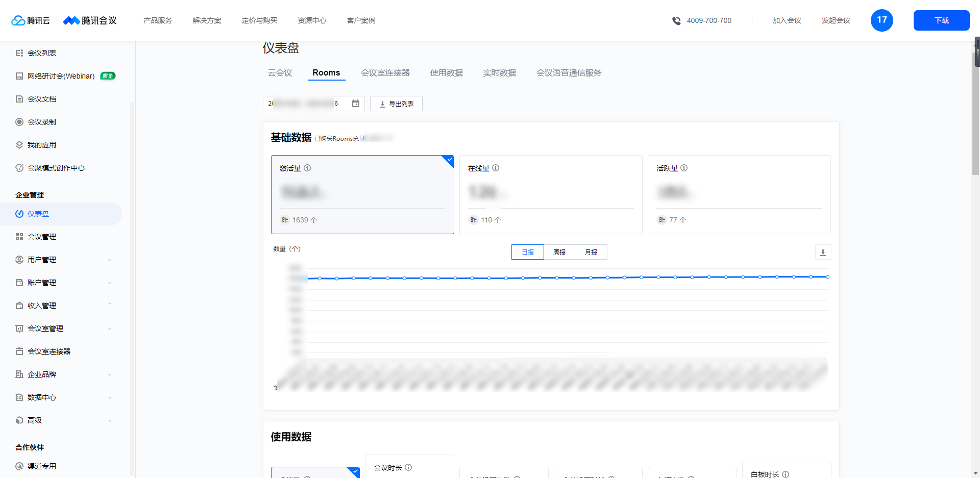Click the info icon next to 活跃量

pyautogui.click(x=684, y=168)
